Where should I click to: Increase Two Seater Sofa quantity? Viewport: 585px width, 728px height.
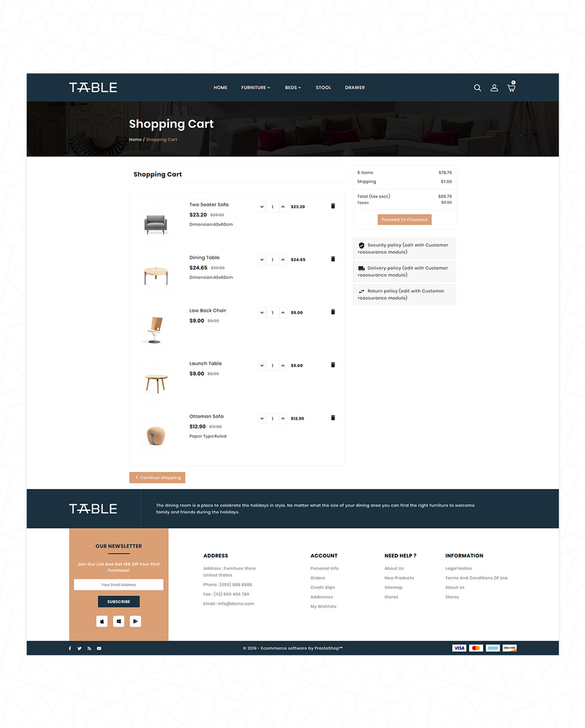coord(283,207)
